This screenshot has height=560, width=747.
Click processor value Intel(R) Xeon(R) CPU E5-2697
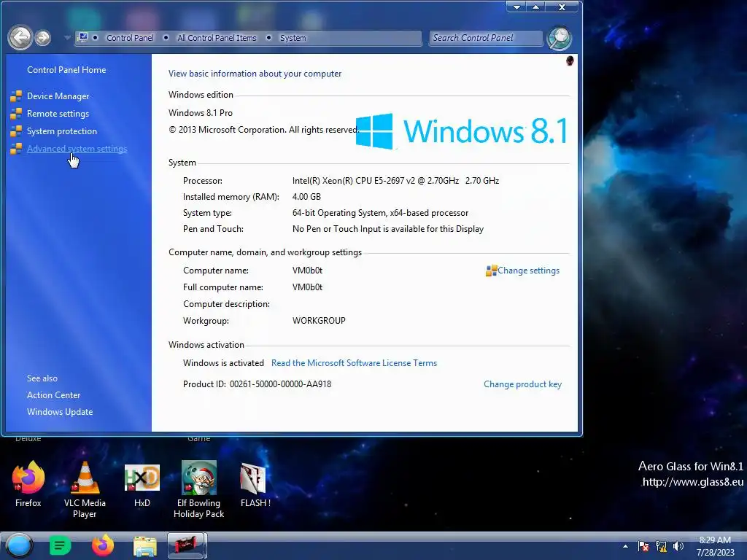point(395,181)
